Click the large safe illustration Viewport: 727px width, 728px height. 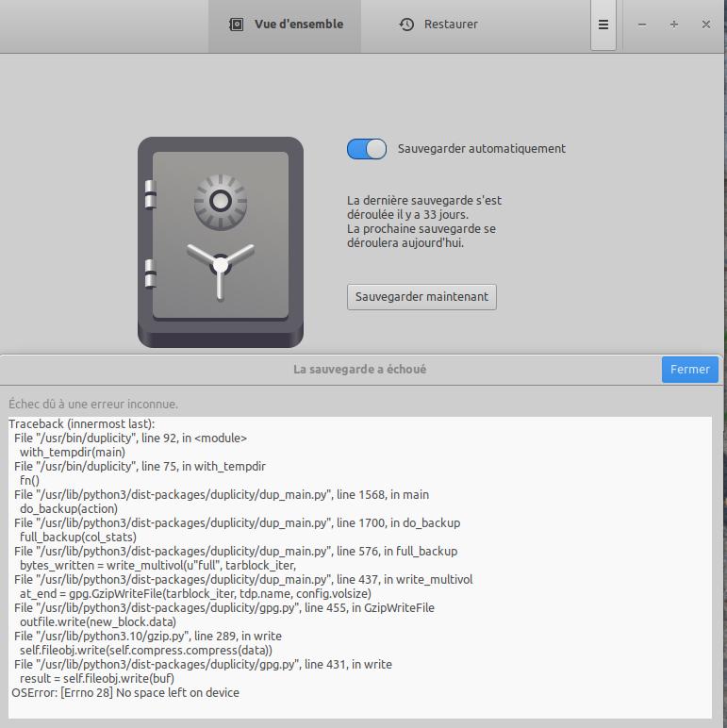[221, 242]
